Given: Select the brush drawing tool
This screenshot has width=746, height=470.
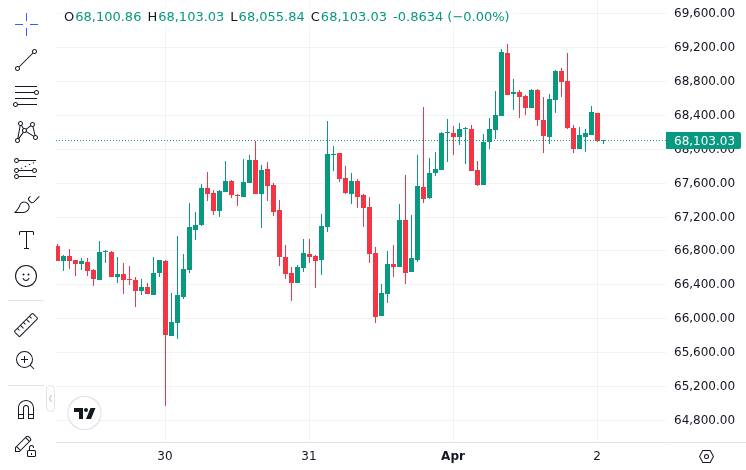Looking at the screenshot, I should pyautogui.click(x=26, y=204).
